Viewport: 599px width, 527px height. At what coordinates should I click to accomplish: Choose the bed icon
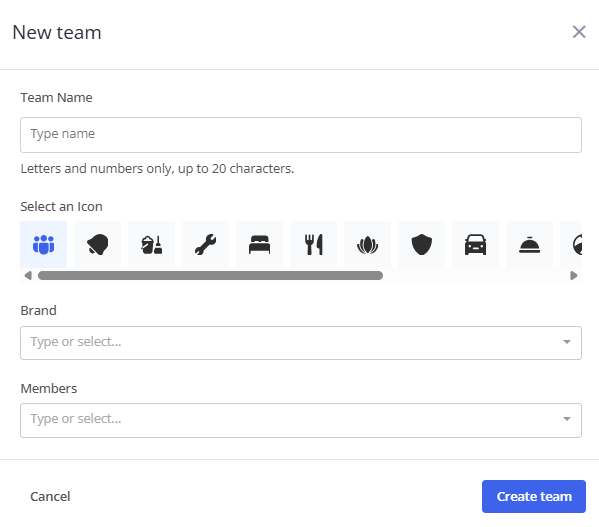(x=259, y=244)
